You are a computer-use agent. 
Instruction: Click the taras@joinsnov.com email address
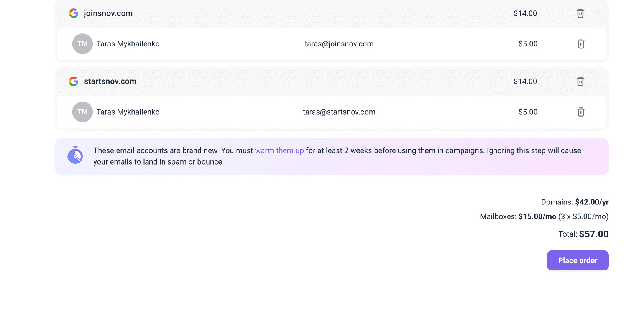[x=339, y=44]
